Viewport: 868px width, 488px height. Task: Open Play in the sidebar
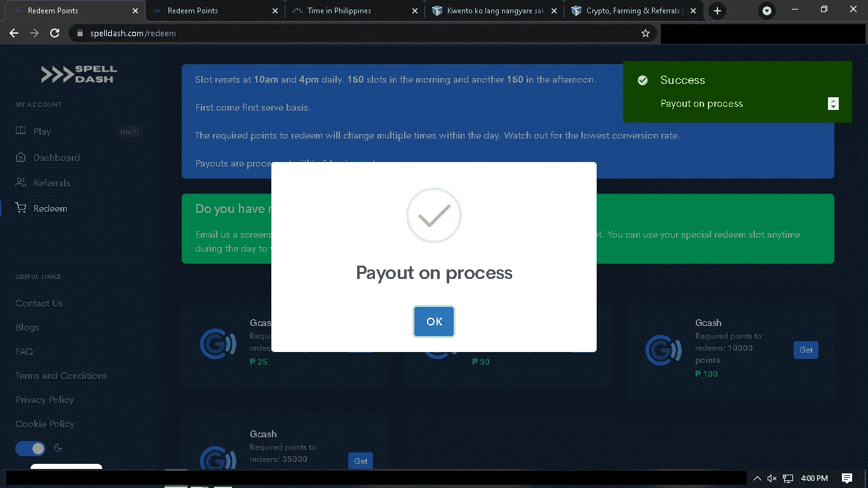42,132
